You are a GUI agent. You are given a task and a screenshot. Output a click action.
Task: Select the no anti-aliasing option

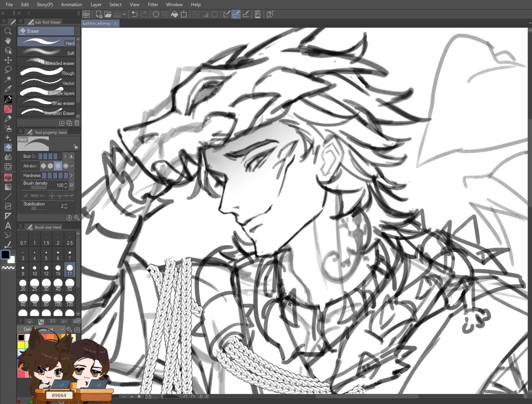43,166
